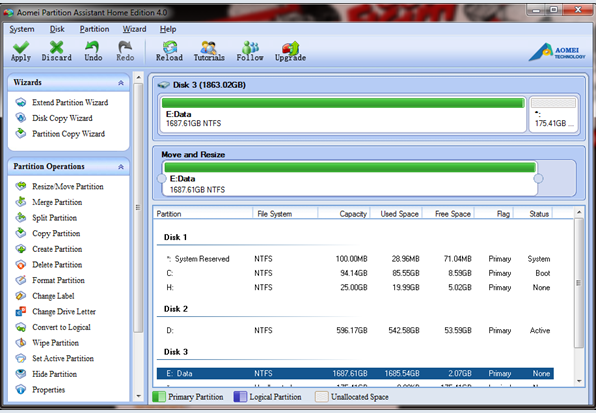
Task: Open the Partition menu
Action: click(94, 29)
